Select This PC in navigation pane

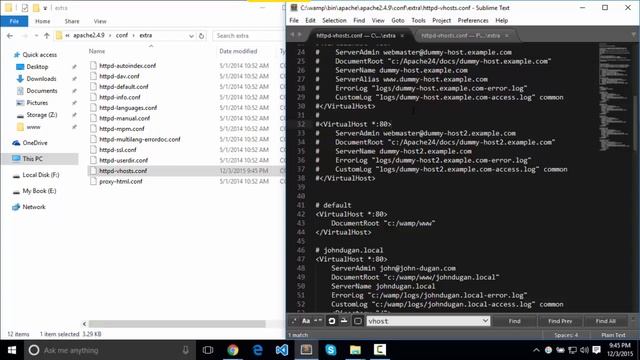(x=32, y=159)
